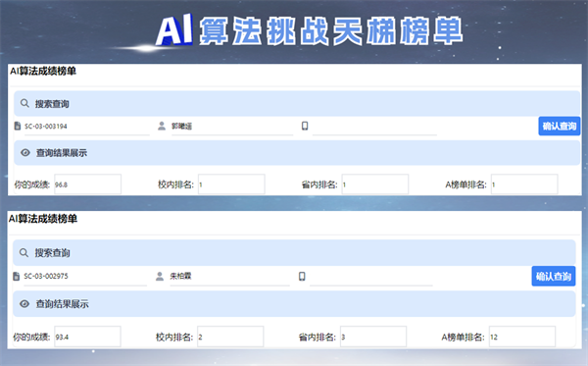Click the phone icon in the top panel
This screenshot has height=366, width=588.
[305, 126]
